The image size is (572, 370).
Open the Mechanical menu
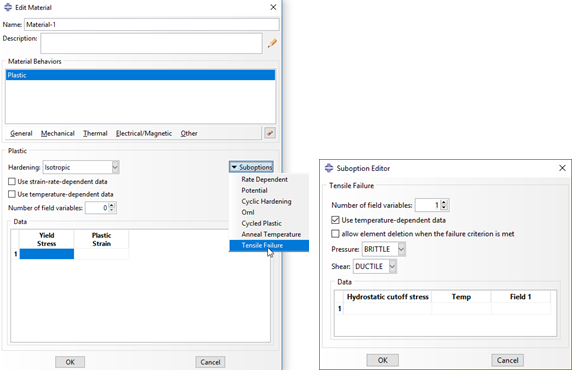click(x=58, y=134)
